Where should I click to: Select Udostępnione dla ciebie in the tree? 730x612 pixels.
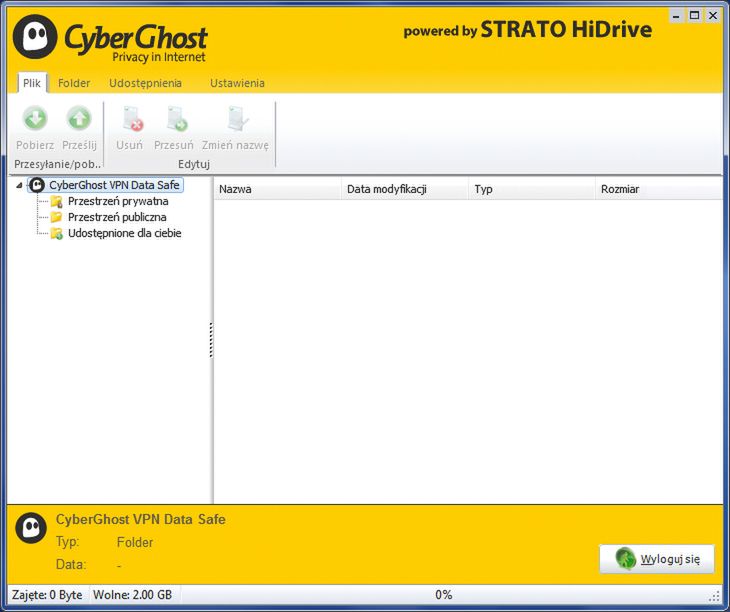[124, 233]
